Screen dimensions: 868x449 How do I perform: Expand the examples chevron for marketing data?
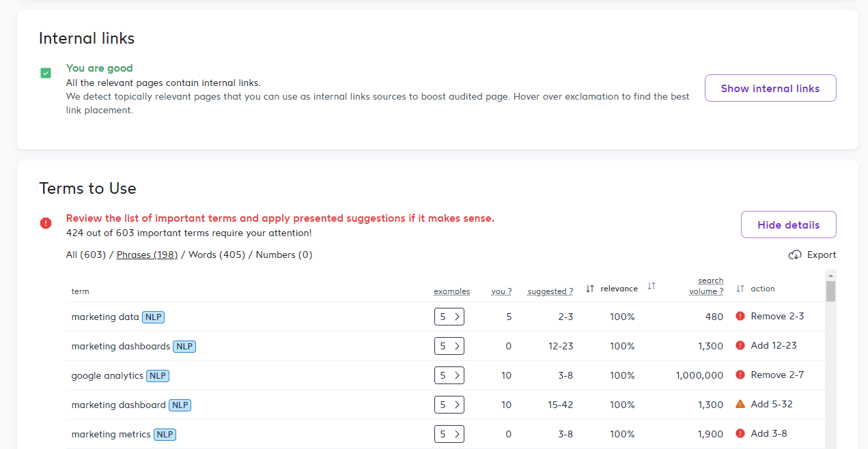pos(456,316)
